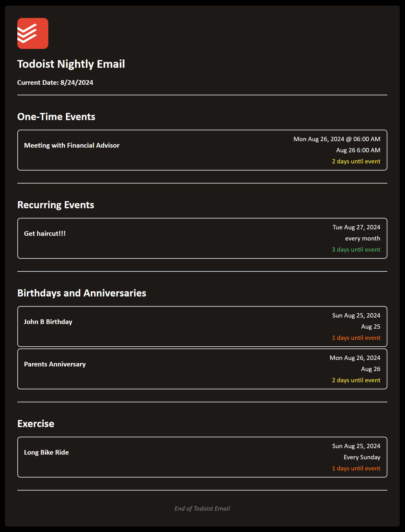Click the One-Time Events section heading
Viewport: 405px width, 532px height.
point(56,117)
